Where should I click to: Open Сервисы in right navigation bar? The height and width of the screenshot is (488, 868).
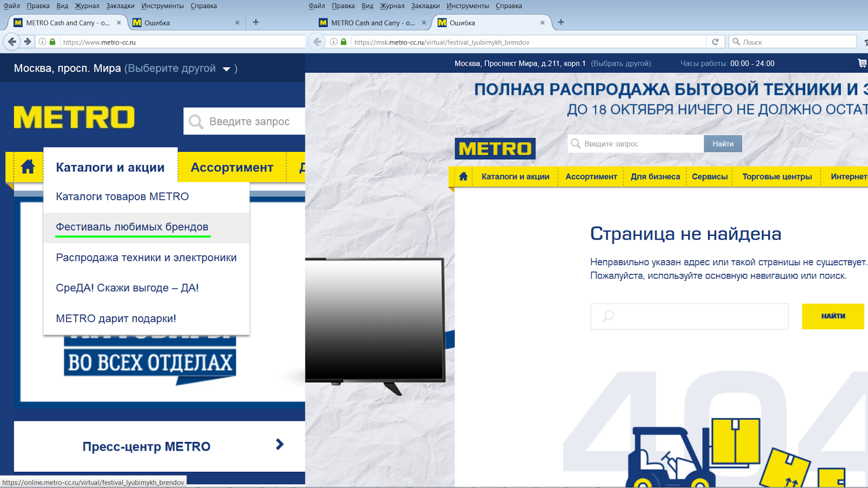point(710,176)
